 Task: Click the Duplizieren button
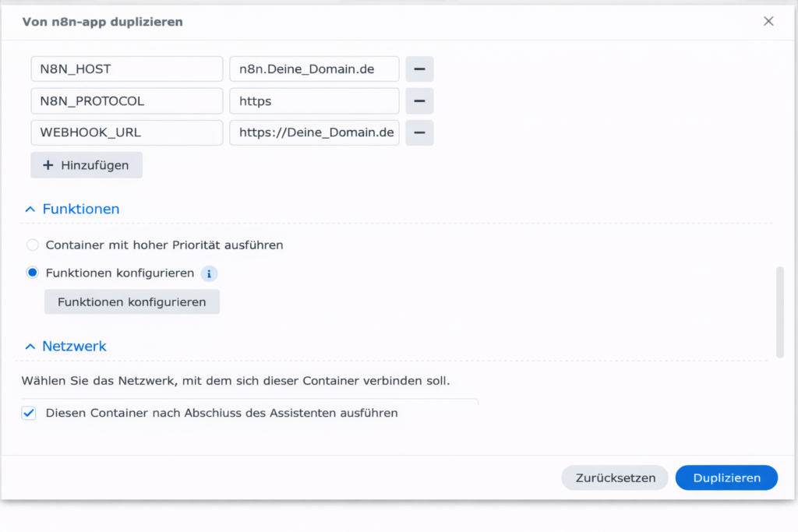tap(726, 478)
